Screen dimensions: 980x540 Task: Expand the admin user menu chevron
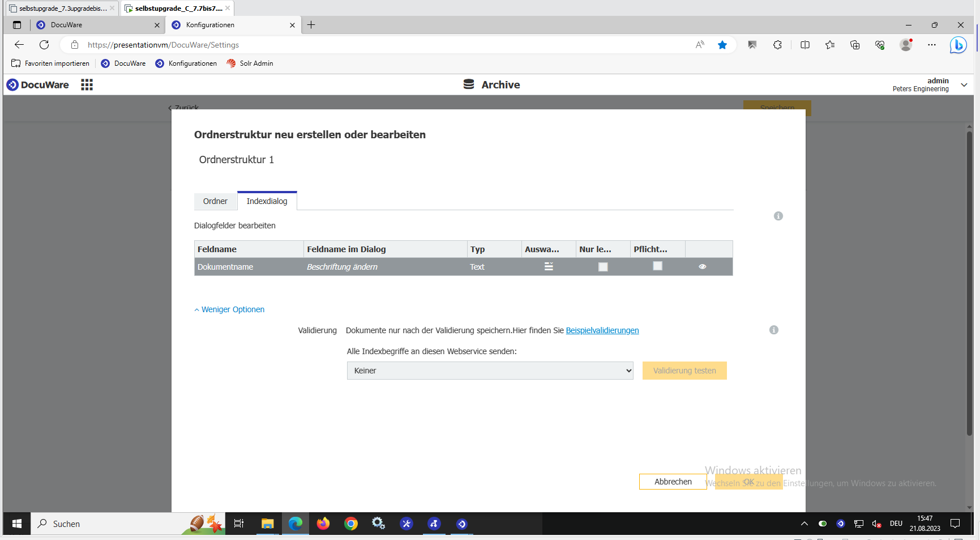coord(964,85)
